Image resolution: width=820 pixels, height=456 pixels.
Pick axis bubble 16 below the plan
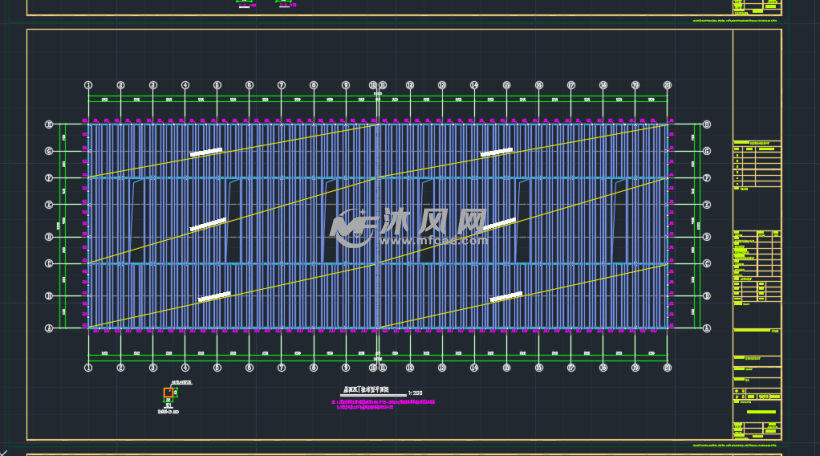coord(539,368)
